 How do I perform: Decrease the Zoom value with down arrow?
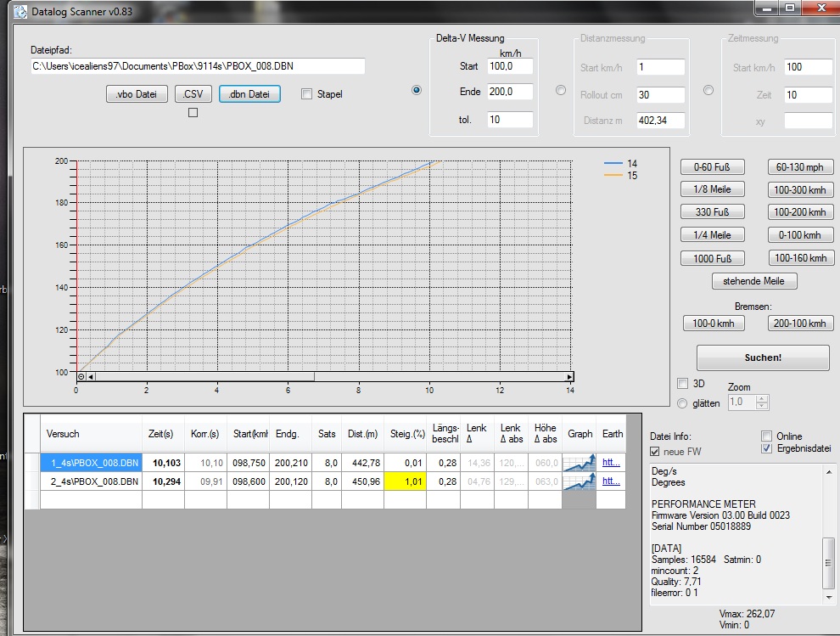pyautogui.click(x=762, y=406)
